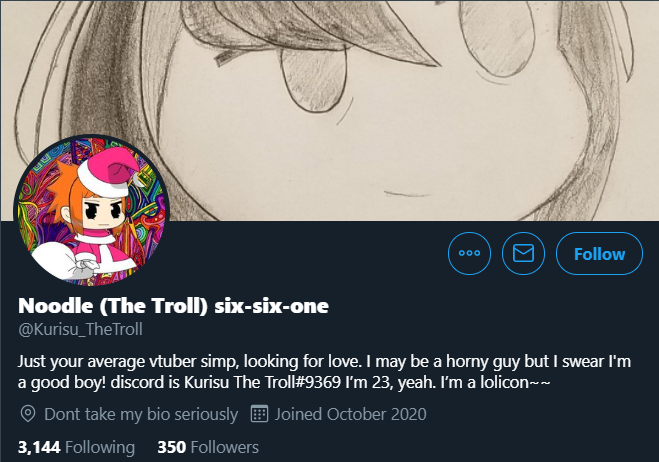Select the @Kurisu_TheTroll handle

[80, 329]
